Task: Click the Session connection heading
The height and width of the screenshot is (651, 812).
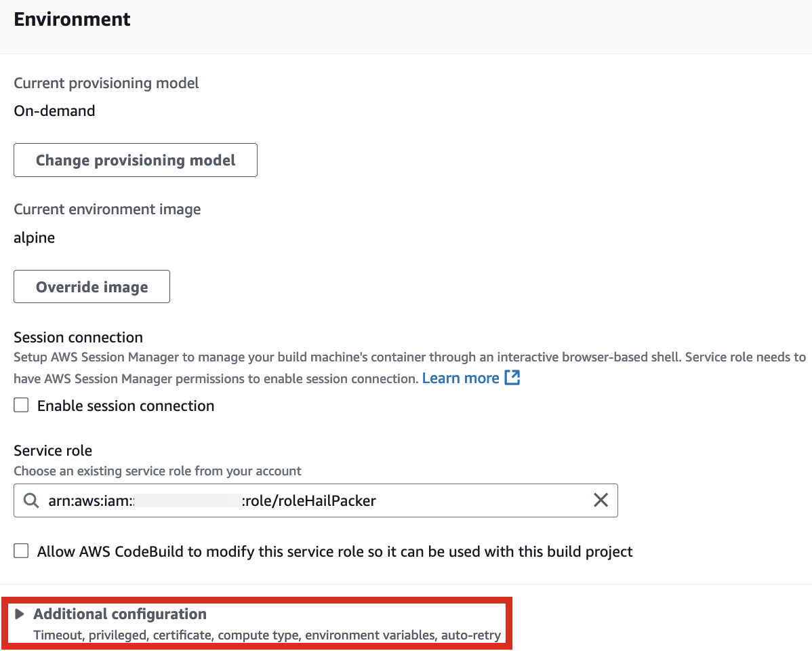Action: point(78,338)
